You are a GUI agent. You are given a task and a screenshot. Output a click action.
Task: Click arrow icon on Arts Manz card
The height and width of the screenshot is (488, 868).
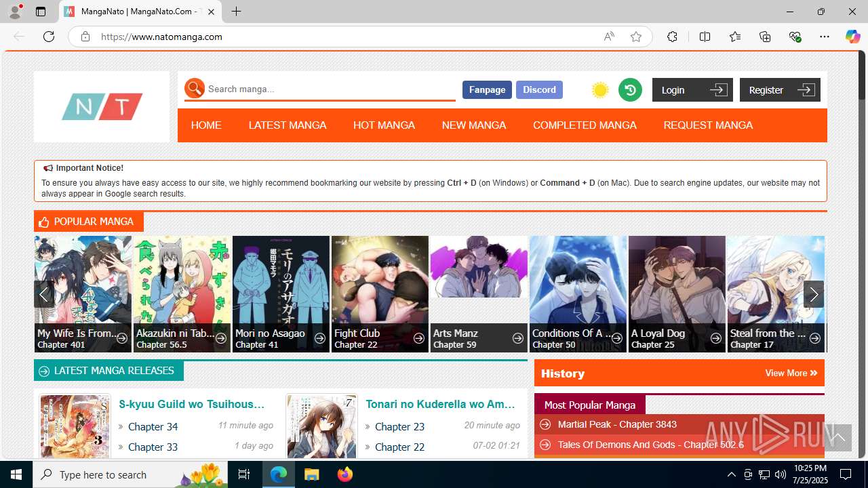518,338
